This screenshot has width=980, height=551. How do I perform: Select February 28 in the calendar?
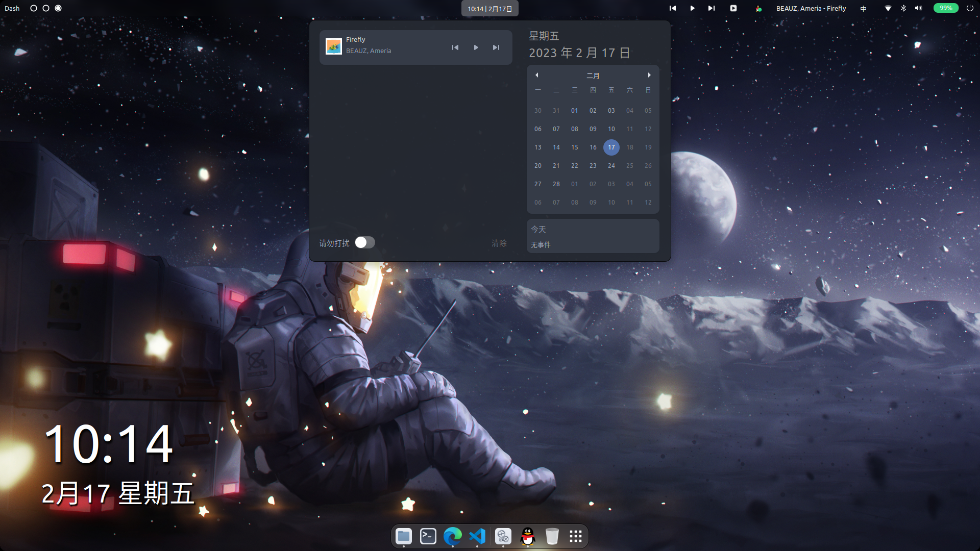pyautogui.click(x=556, y=184)
